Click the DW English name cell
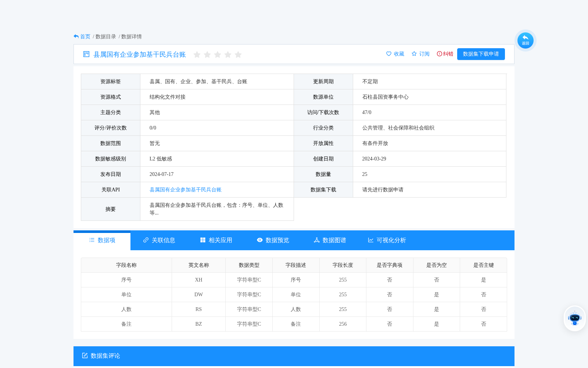588x368 pixels. pyautogui.click(x=199, y=294)
